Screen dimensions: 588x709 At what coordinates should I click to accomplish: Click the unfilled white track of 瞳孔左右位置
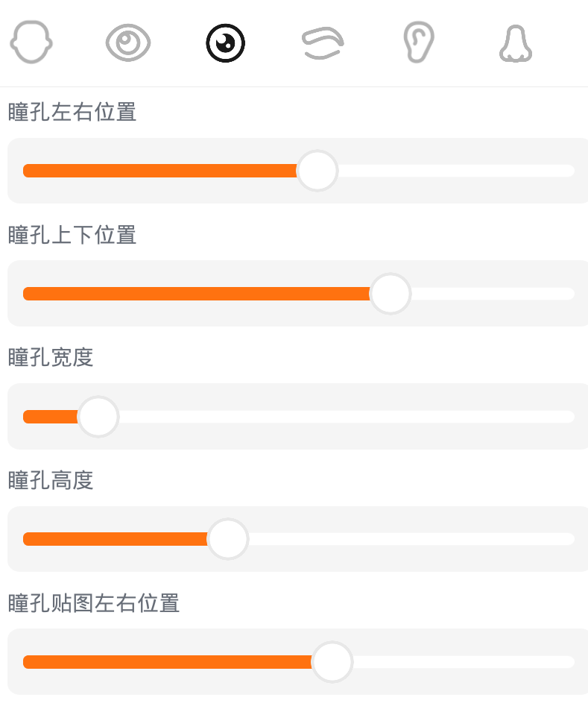point(455,171)
